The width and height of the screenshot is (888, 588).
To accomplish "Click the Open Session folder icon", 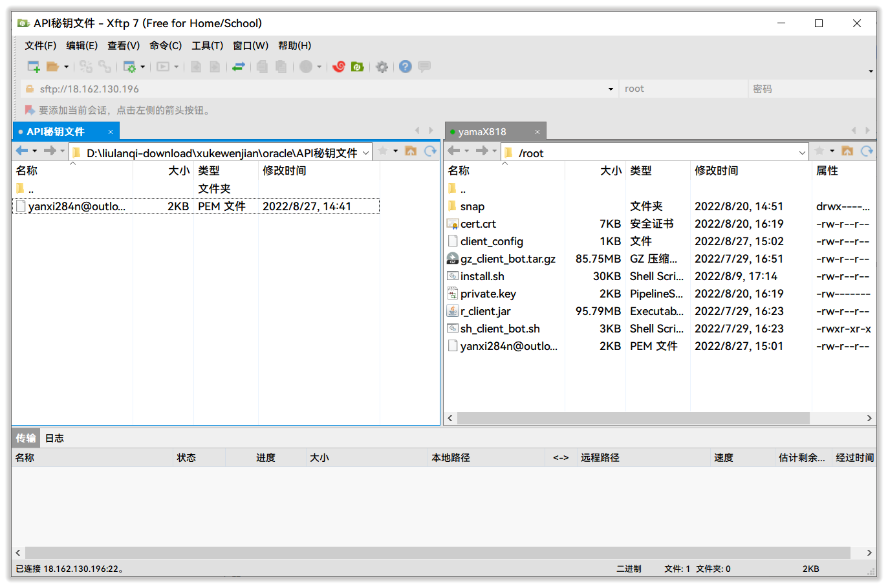I will [52, 67].
